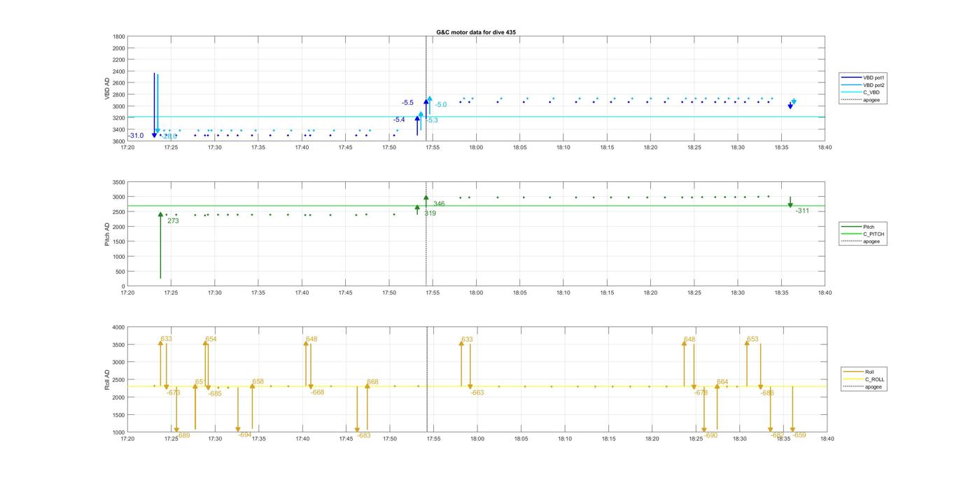Screen dimensions: 980x485
Task: Click the '346' pitch data label
Action: tap(439, 204)
